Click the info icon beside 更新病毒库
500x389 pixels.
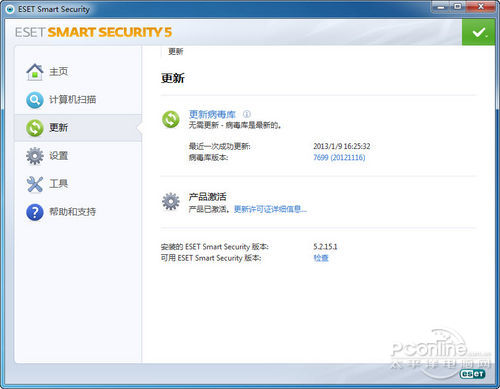pos(247,114)
